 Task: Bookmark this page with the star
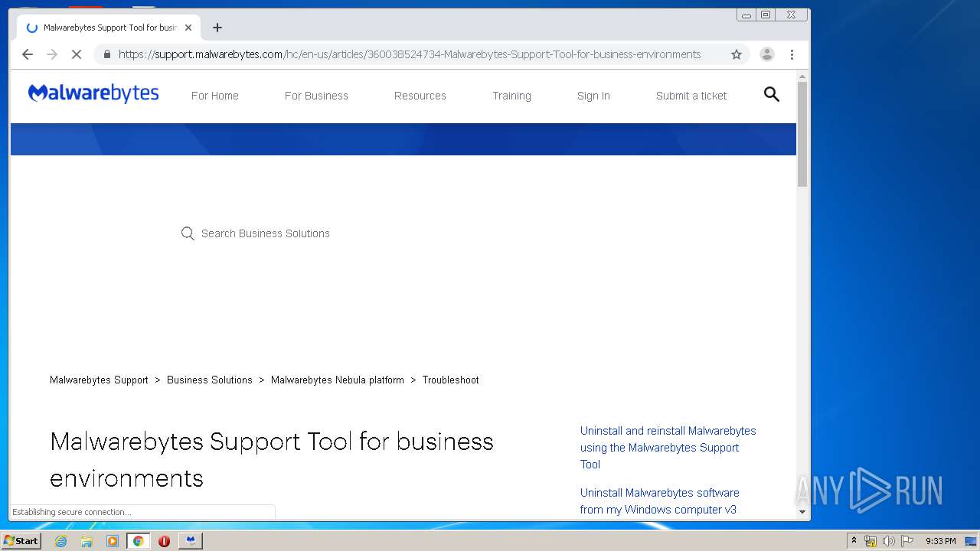click(x=737, y=54)
